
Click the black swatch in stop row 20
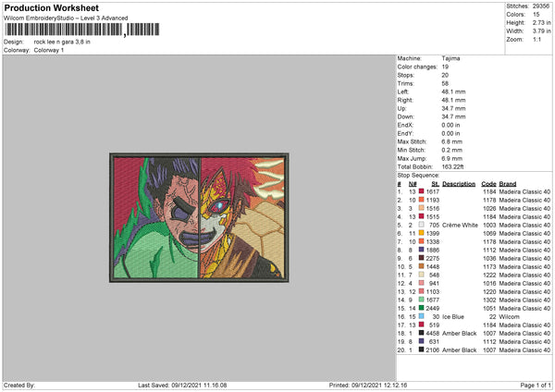421,349
